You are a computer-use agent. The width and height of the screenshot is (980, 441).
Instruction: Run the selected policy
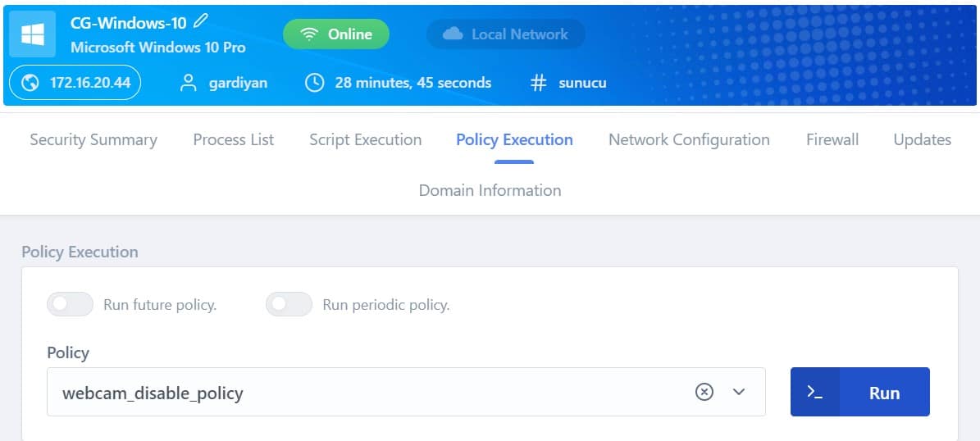tap(860, 392)
